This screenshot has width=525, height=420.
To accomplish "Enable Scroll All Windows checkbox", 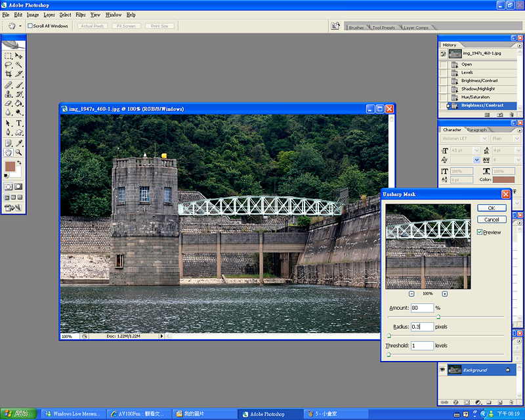I will pyautogui.click(x=30, y=26).
